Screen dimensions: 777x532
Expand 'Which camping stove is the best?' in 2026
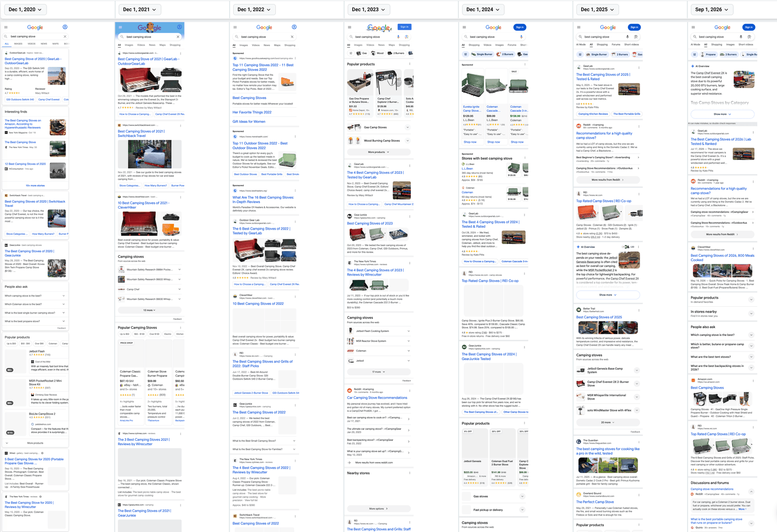click(x=723, y=335)
